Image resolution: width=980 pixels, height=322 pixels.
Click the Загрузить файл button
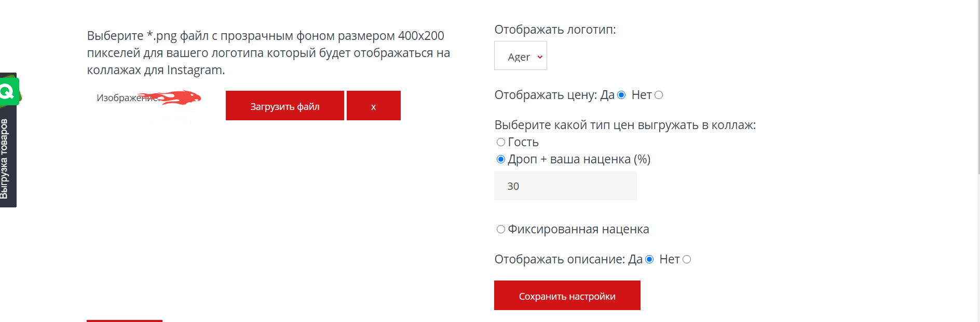(284, 106)
